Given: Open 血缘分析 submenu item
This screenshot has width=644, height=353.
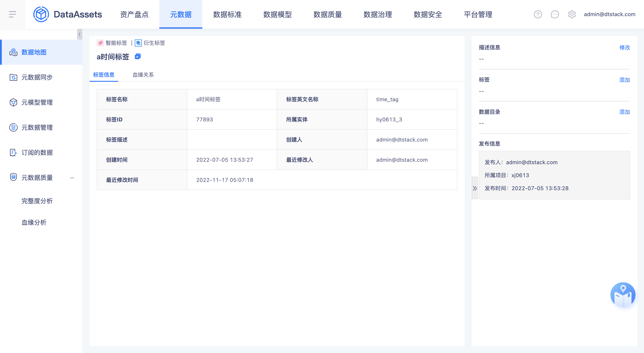Looking at the screenshot, I should [x=34, y=222].
